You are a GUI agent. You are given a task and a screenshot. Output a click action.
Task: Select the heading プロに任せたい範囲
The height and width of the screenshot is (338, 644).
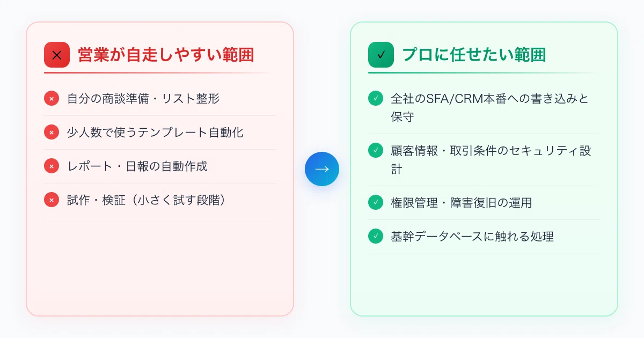tap(474, 55)
